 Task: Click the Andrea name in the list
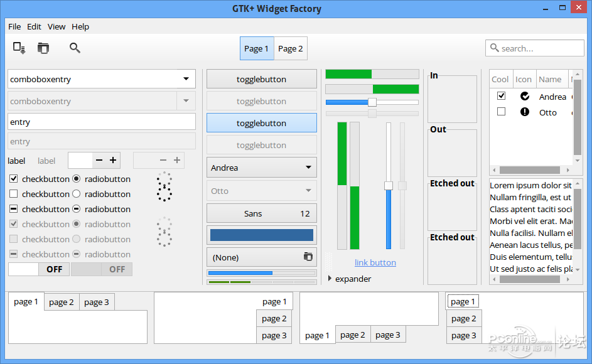552,97
